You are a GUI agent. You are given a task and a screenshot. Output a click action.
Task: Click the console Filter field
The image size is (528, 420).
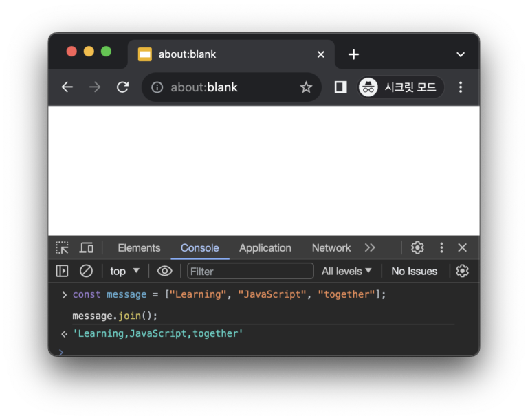250,271
